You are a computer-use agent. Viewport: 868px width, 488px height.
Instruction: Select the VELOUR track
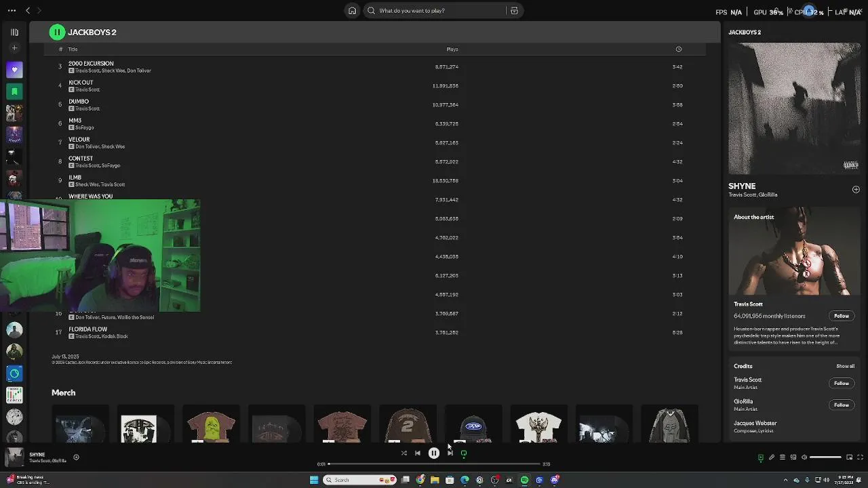[x=376, y=143]
